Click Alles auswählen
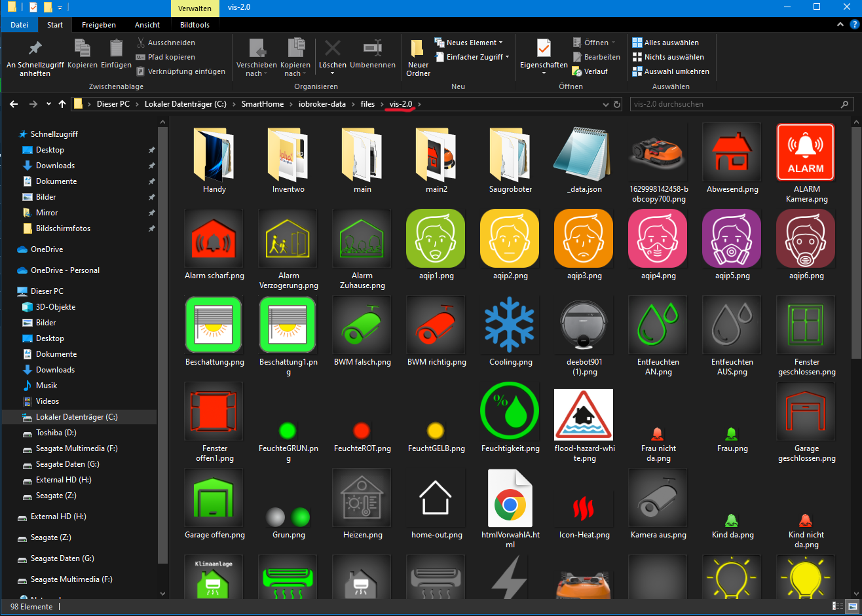Viewport: 862px width, 616px height. click(x=665, y=43)
